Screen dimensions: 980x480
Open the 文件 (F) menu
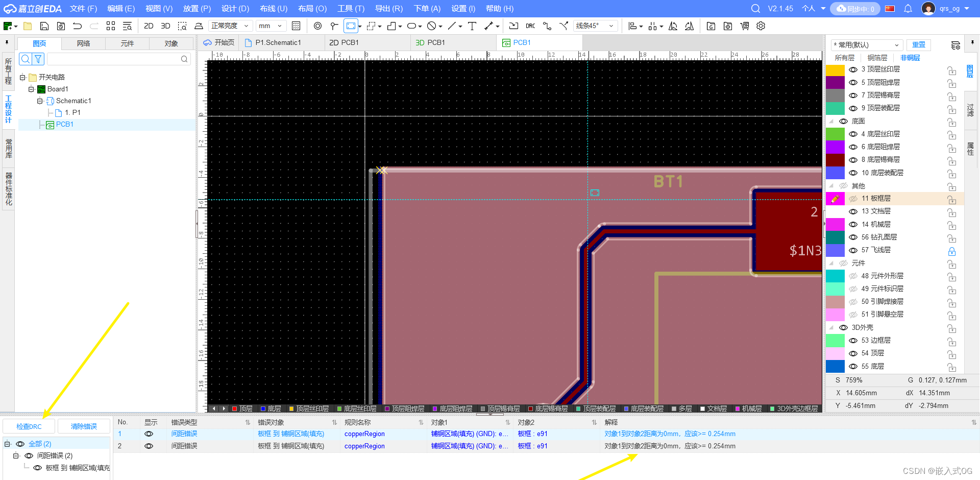pos(83,9)
